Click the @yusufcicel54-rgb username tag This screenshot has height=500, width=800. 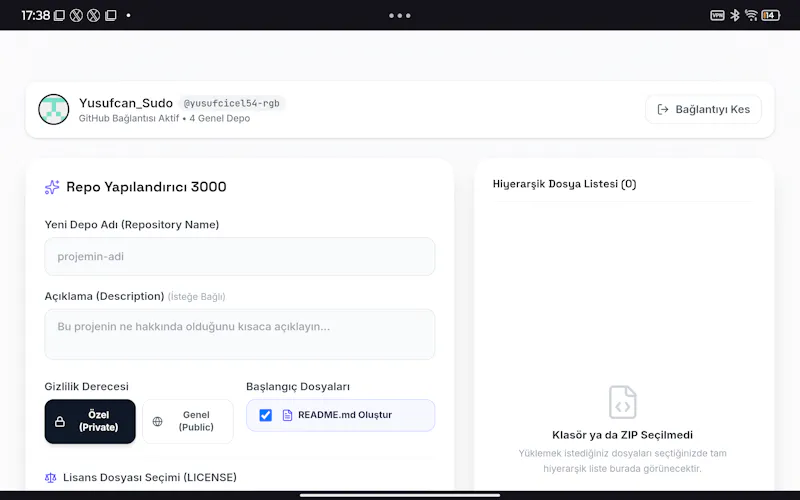click(x=232, y=103)
